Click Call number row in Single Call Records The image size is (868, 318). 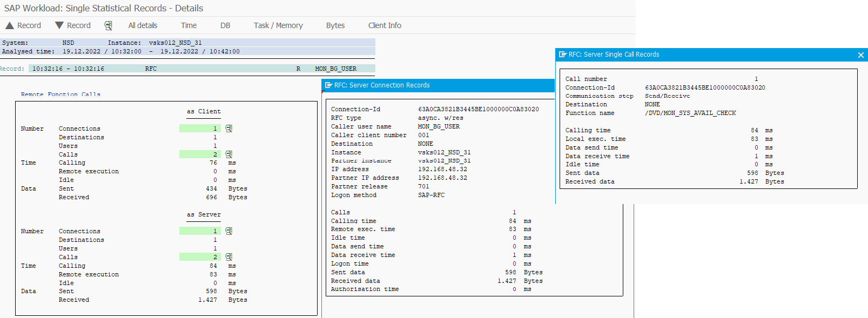[662, 79]
